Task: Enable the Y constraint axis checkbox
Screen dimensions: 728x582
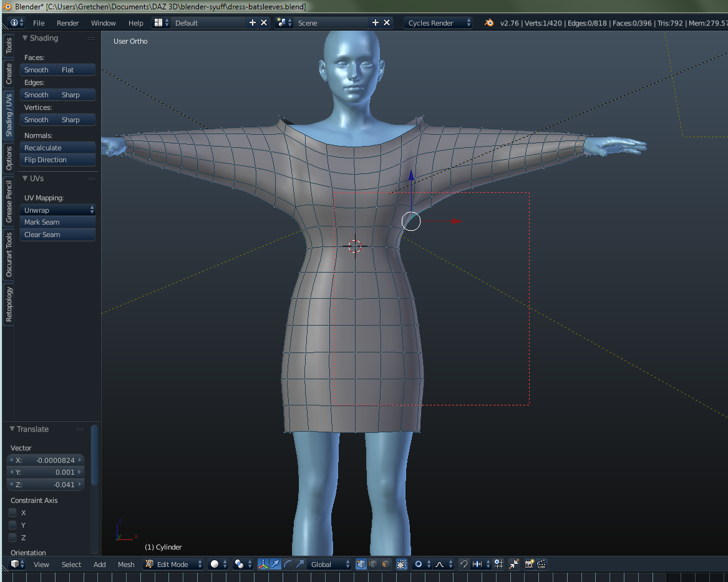Action: click(12, 525)
